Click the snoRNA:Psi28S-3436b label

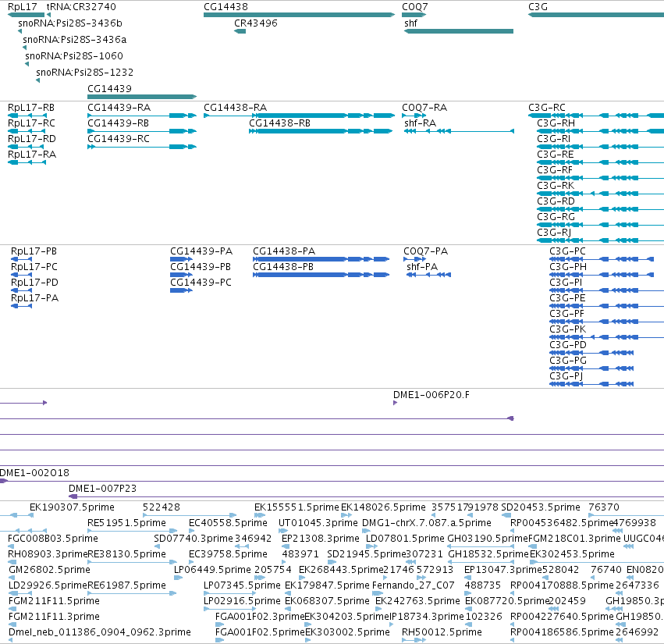pos(70,23)
